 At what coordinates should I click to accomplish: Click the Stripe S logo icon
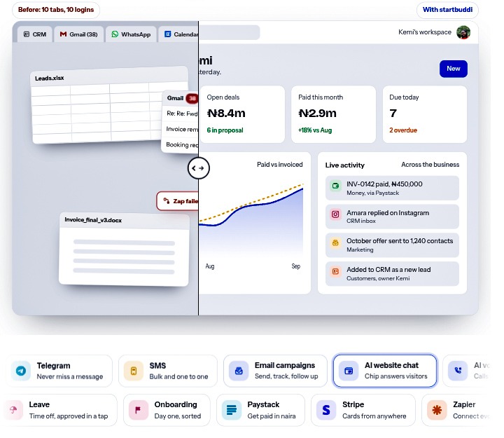326,410
